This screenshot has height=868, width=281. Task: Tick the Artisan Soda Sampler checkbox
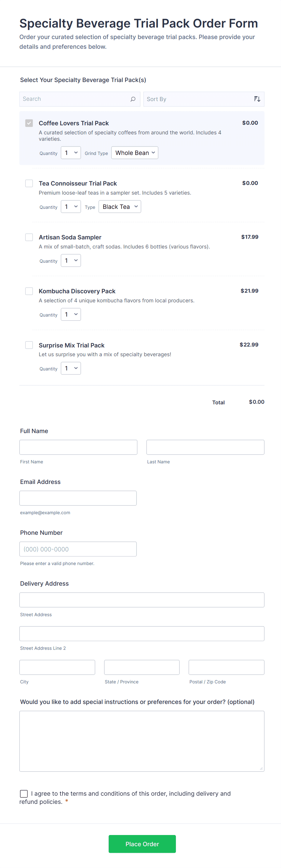(29, 237)
